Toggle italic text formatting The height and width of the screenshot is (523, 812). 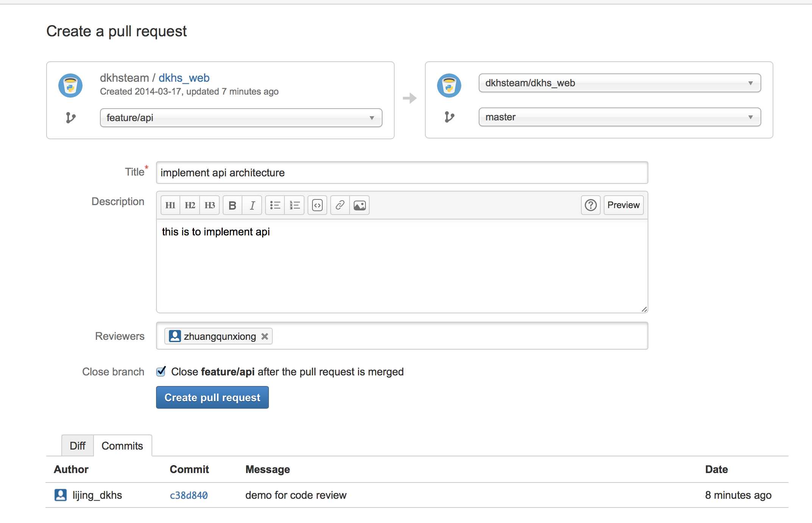point(251,205)
